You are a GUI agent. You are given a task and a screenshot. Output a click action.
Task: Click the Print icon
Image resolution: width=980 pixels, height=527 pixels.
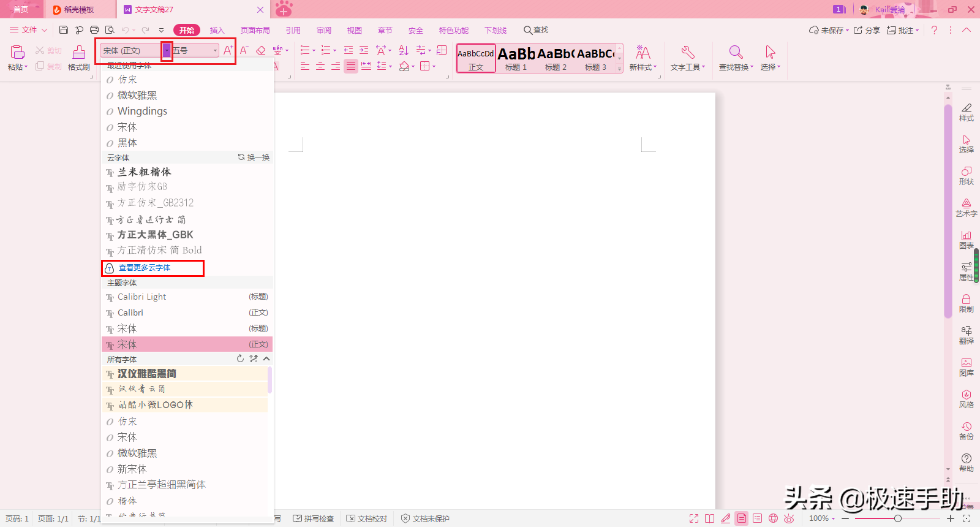point(94,30)
